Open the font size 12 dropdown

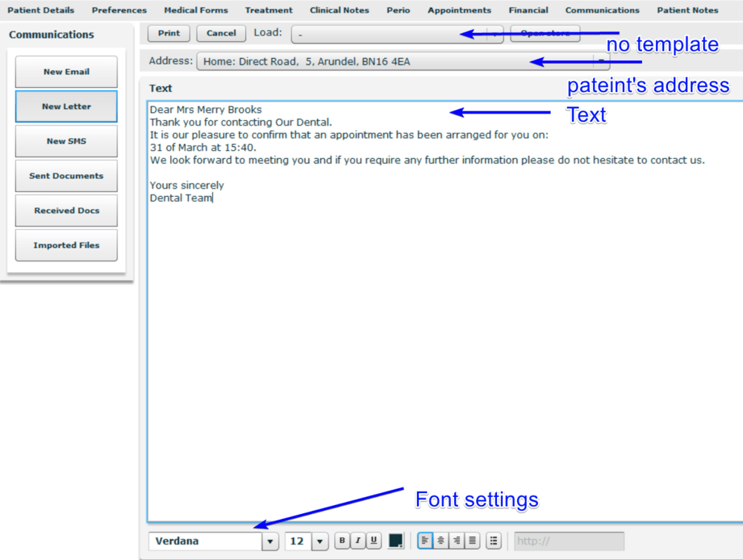click(320, 541)
